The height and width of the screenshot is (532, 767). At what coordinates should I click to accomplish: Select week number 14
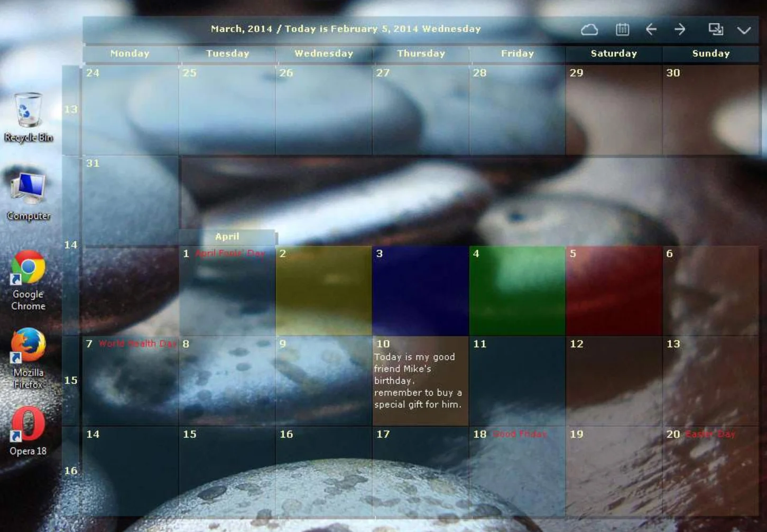(71, 245)
